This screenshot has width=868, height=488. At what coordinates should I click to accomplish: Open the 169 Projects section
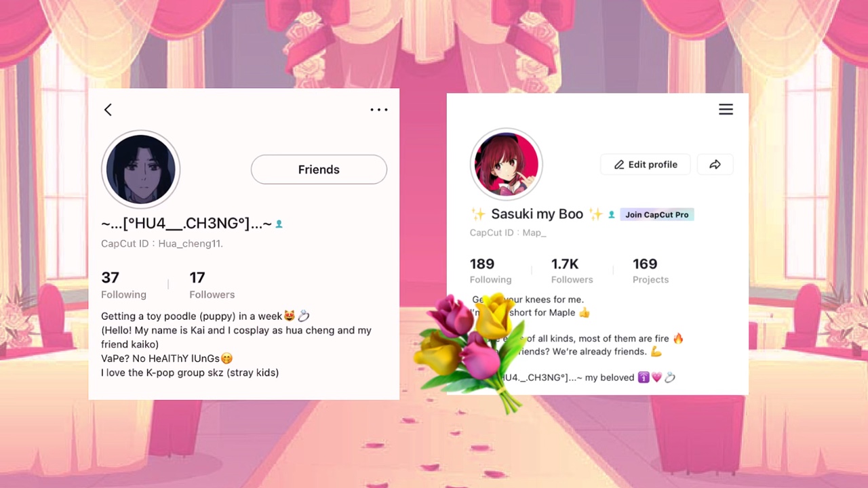[x=650, y=270]
